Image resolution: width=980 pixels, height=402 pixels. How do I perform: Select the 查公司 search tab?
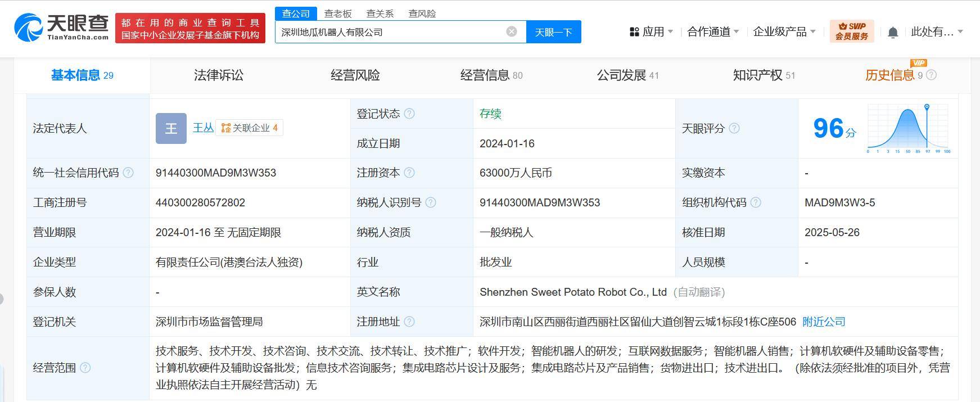click(296, 13)
